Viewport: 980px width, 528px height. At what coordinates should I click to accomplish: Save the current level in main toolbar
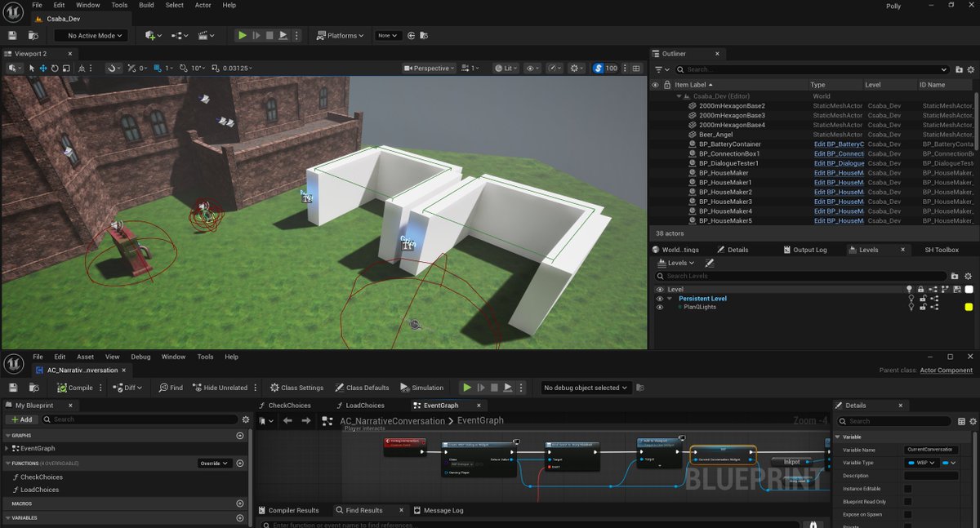coord(12,36)
